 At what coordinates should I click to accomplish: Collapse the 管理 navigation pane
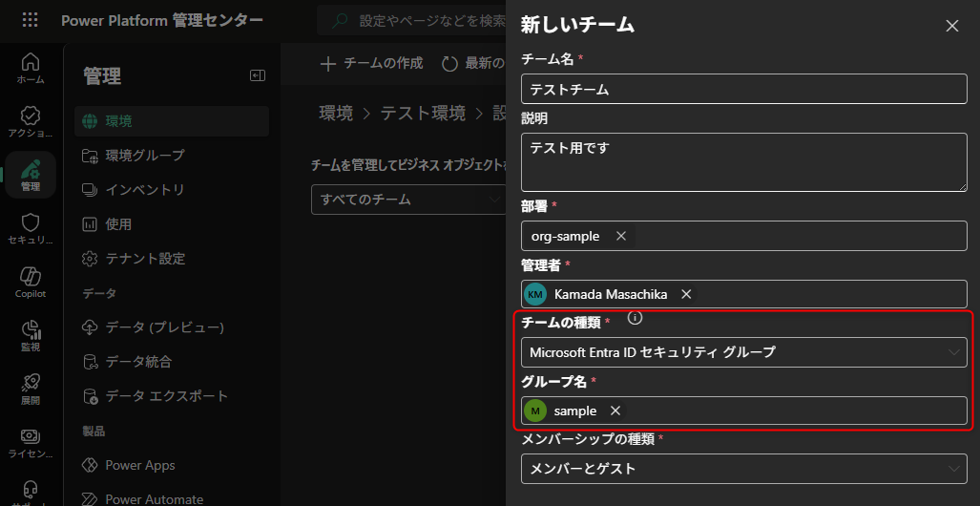click(257, 76)
